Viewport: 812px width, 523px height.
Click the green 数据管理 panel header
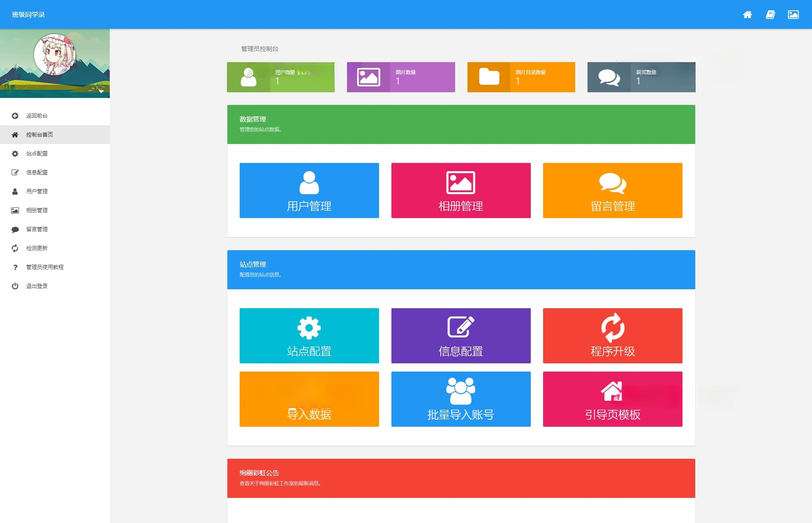(x=461, y=124)
